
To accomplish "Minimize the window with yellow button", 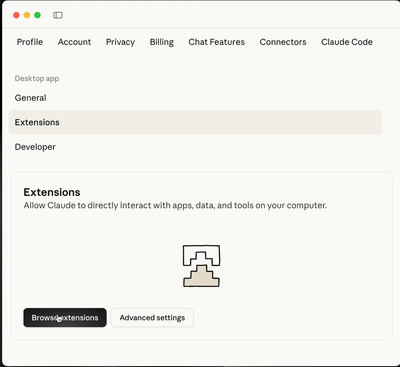I will (x=27, y=15).
